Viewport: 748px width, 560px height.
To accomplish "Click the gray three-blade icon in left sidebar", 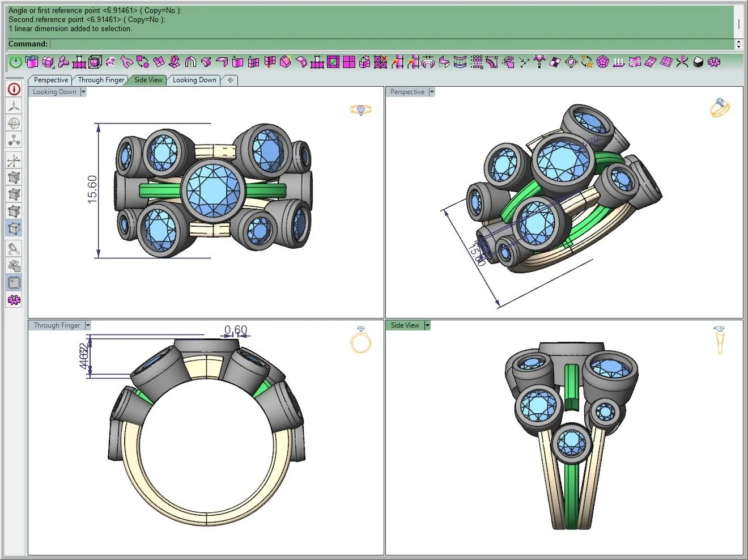I will click(x=14, y=106).
